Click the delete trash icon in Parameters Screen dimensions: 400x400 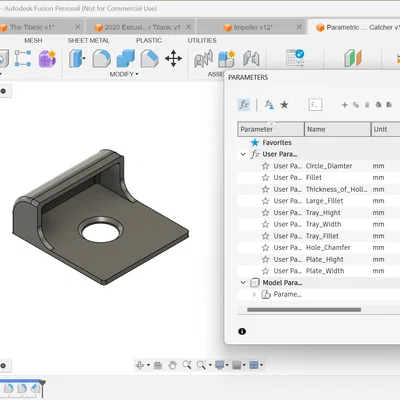[367, 105]
